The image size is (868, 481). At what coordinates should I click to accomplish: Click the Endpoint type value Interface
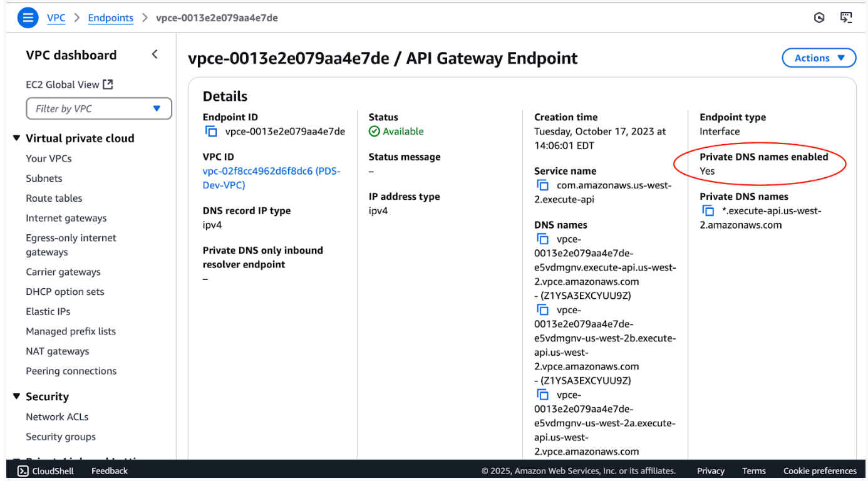coord(720,132)
